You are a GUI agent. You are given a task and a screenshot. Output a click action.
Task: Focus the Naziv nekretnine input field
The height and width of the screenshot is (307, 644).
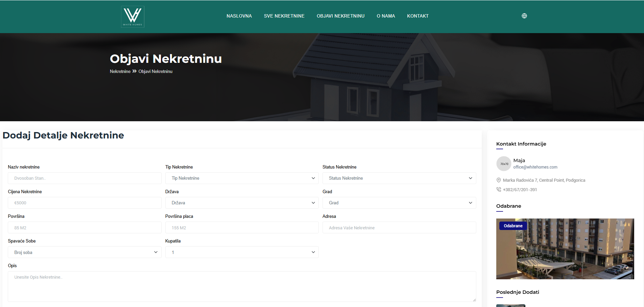point(85,178)
